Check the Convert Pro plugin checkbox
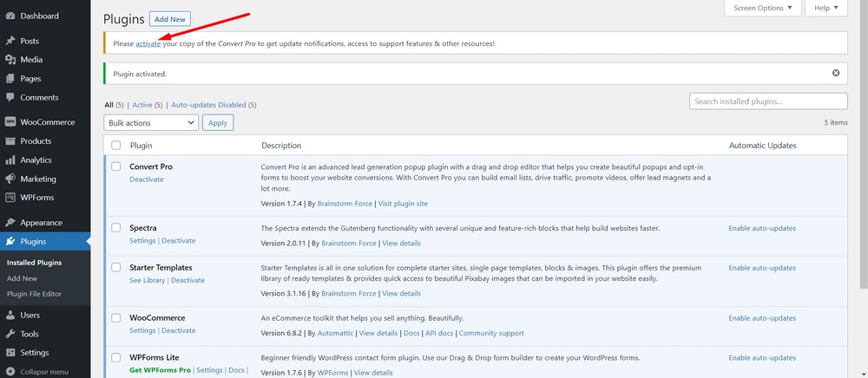 pos(115,166)
